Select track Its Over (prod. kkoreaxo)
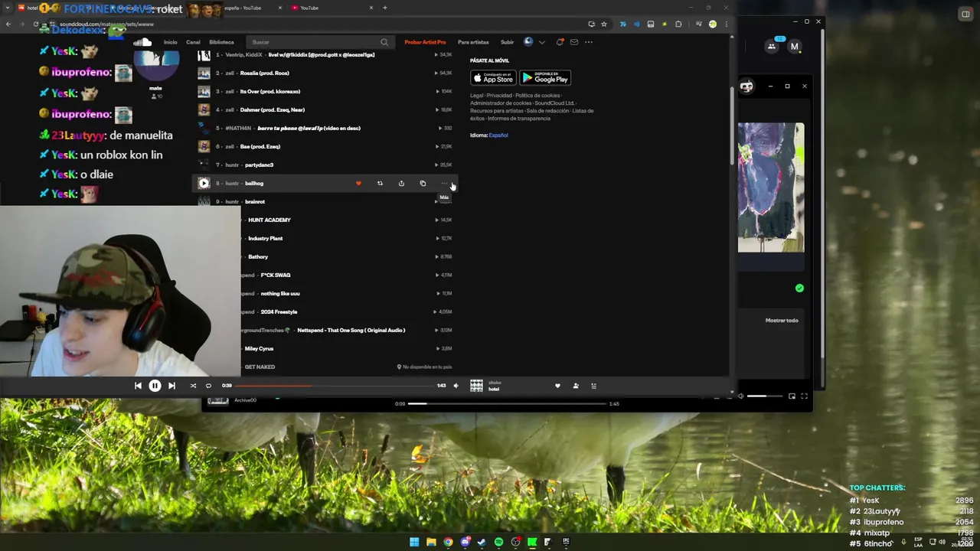This screenshot has height=551, width=980. coord(269,91)
